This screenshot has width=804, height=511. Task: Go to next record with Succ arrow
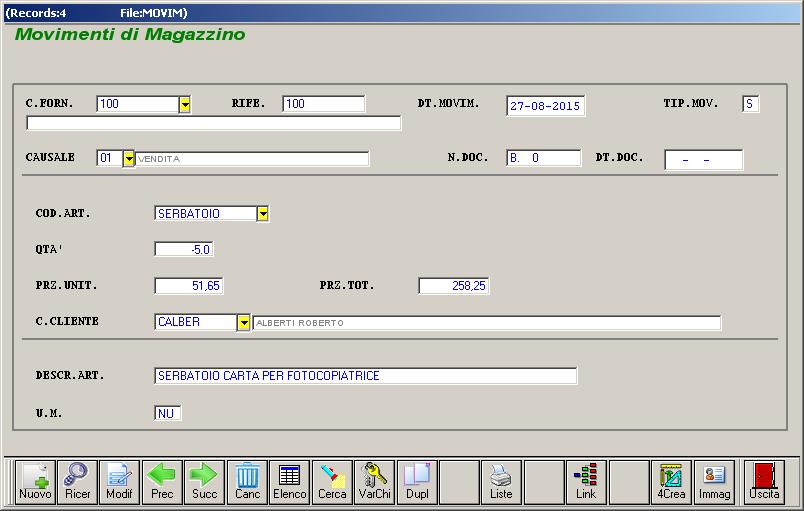[205, 482]
